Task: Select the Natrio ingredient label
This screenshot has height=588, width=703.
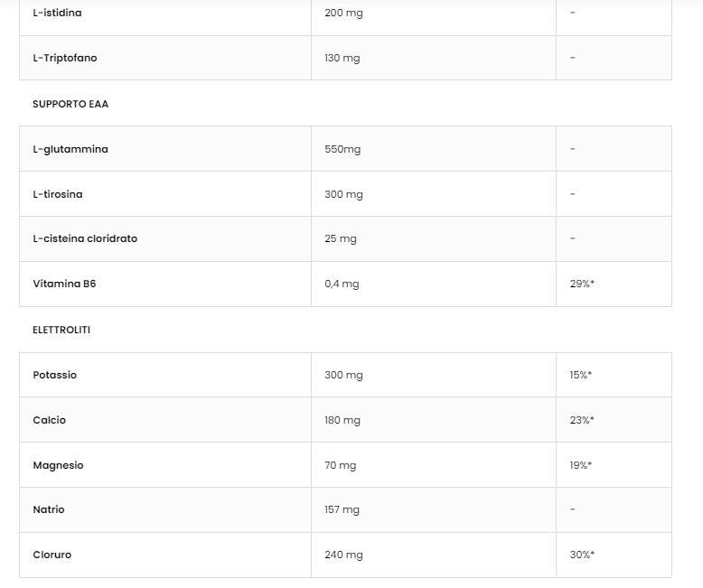Action: (49, 509)
